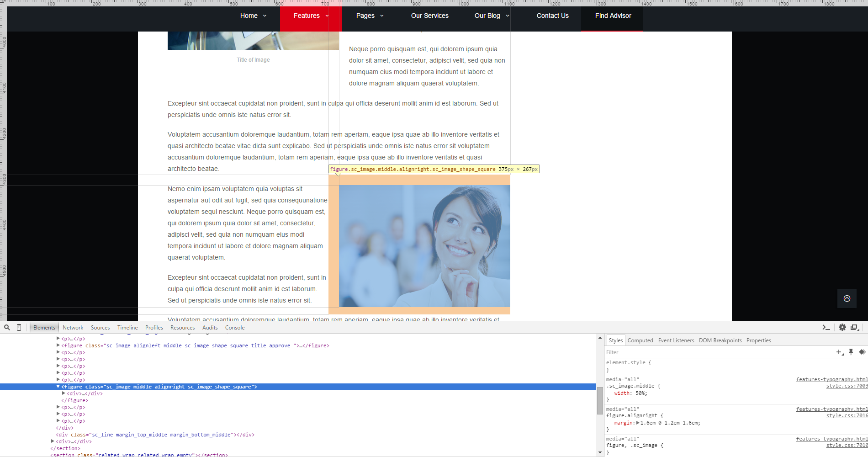Open DevTools settings gear
This screenshot has height=457, width=868.
pyautogui.click(x=842, y=327)
